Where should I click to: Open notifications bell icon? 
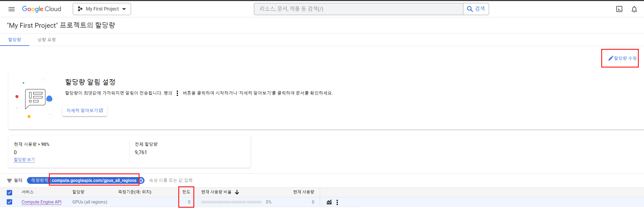click(x=634, y=9)
